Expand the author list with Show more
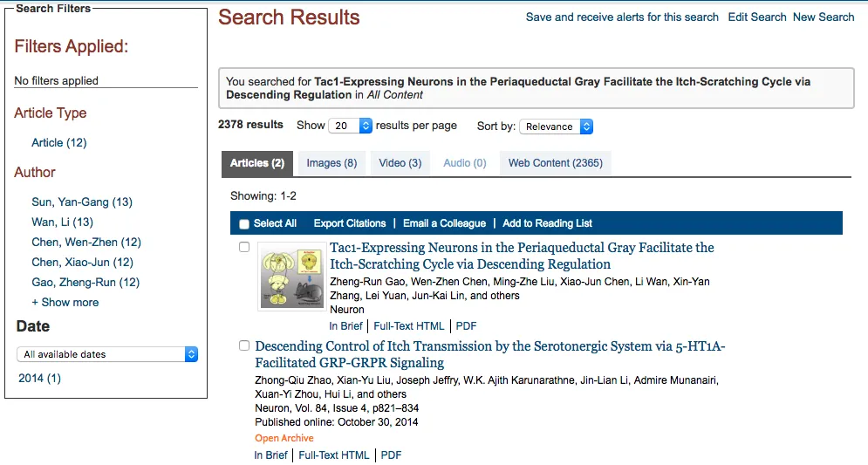Image resolution: width=868 pixels, height=465 pixels. [65, 302]
